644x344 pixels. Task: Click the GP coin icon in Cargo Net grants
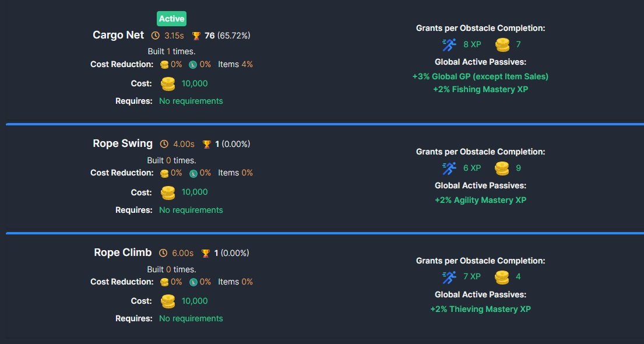(x=502, y=44)
